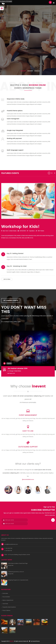The width and height of the screenshot is (56, 644).
Task: Click the Up Coming Events button
Action: click(11, 300)
